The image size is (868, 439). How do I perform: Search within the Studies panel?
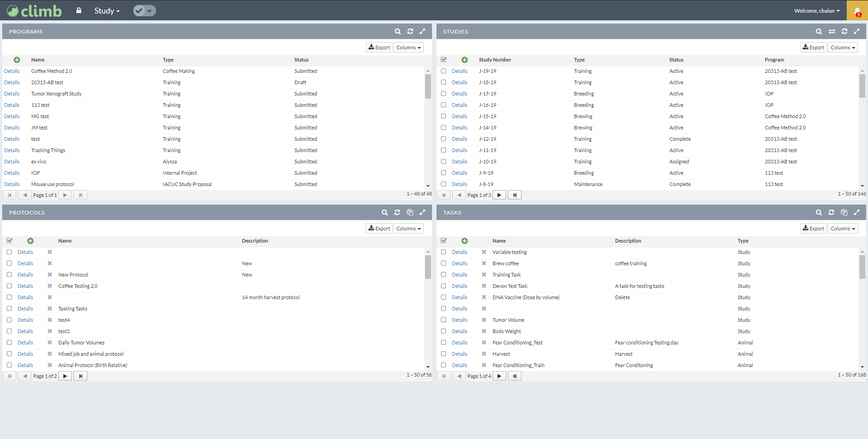tap(819, 31)
